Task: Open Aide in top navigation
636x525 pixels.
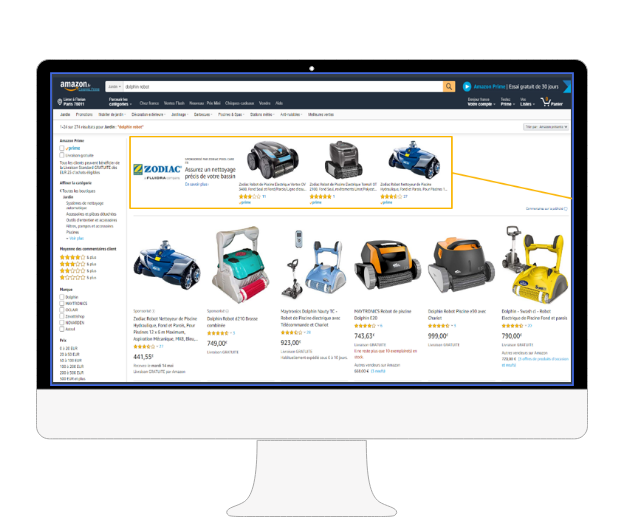Action: click(x=279, y=103)
